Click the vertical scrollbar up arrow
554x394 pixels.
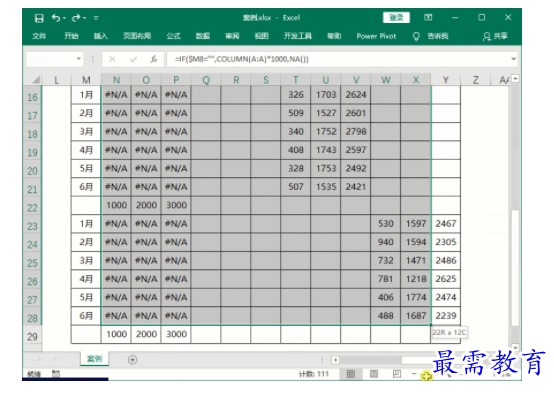515,78
